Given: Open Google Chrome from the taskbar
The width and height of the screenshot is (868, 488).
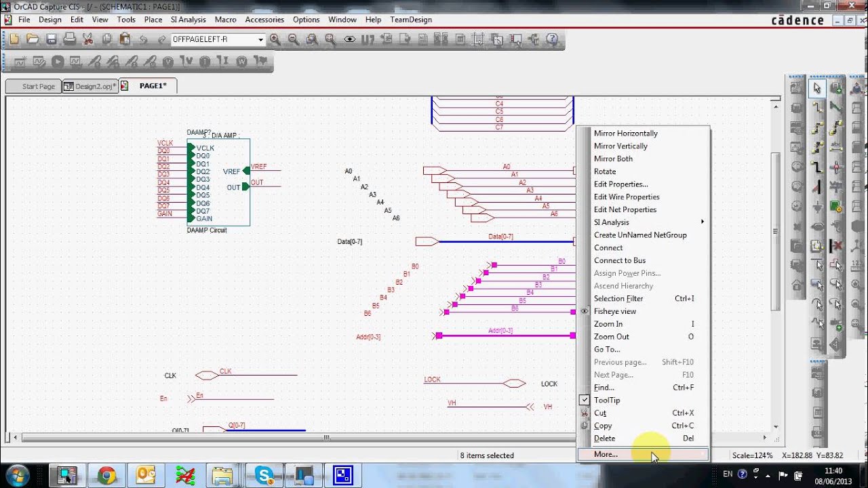Looking at the screenshot, I should pos(106,475).
